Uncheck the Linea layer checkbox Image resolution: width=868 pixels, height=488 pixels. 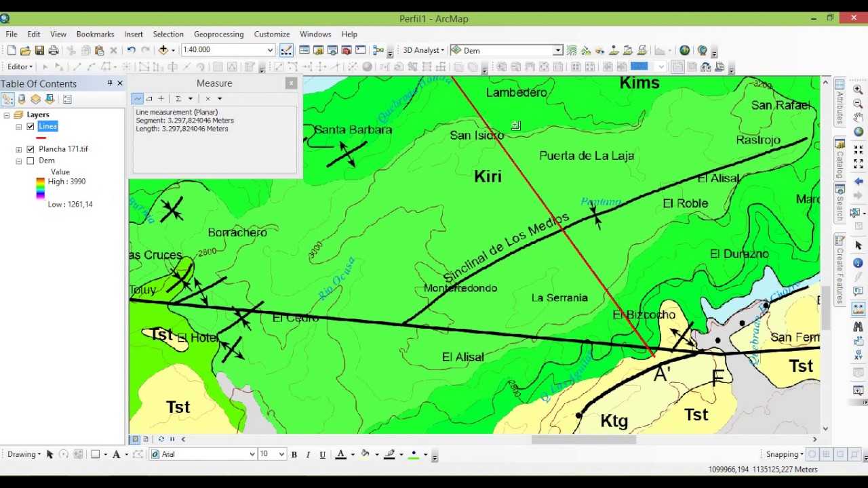click(x=31, y=126)
